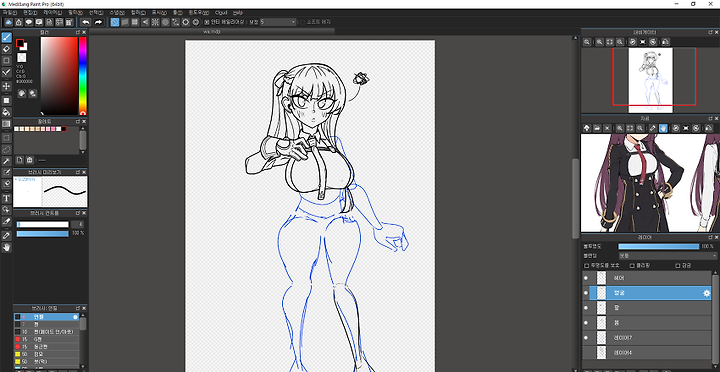720x372 pixels.
Task: Click the open image icon in Reference panel
Action: pyautogui.click(x=597, y=128)
